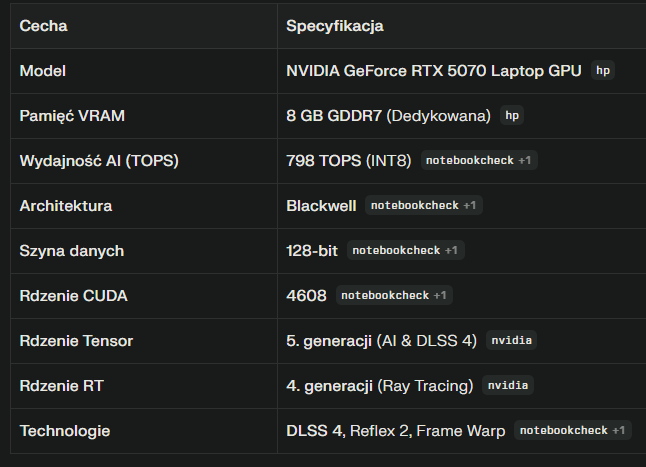Click notebookcheck source beside 4608

(x=395, y=295)
